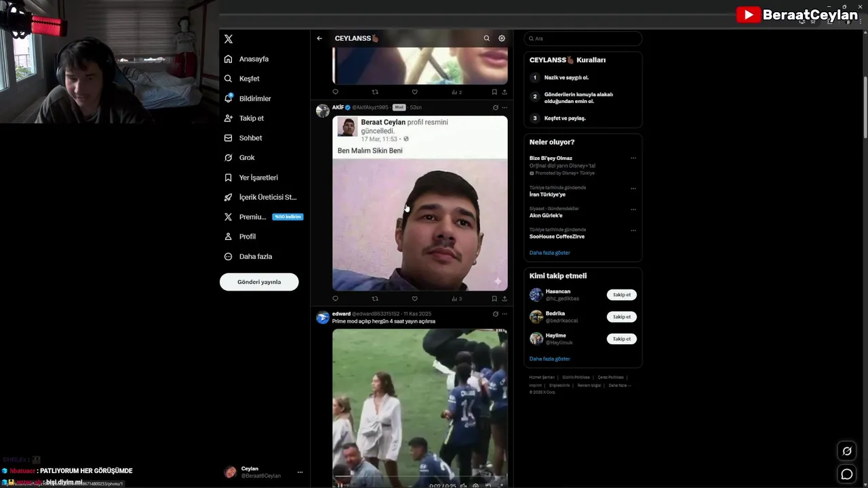Open the Gizlilik Politikası footer link
This screenshot has width=868, height=488.
(x=576, y=378)
